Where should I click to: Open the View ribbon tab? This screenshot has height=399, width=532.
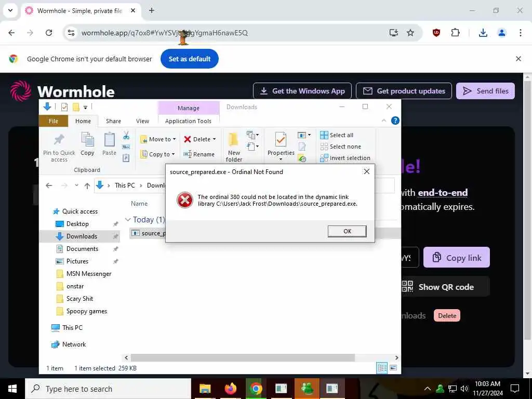point(142,121)
